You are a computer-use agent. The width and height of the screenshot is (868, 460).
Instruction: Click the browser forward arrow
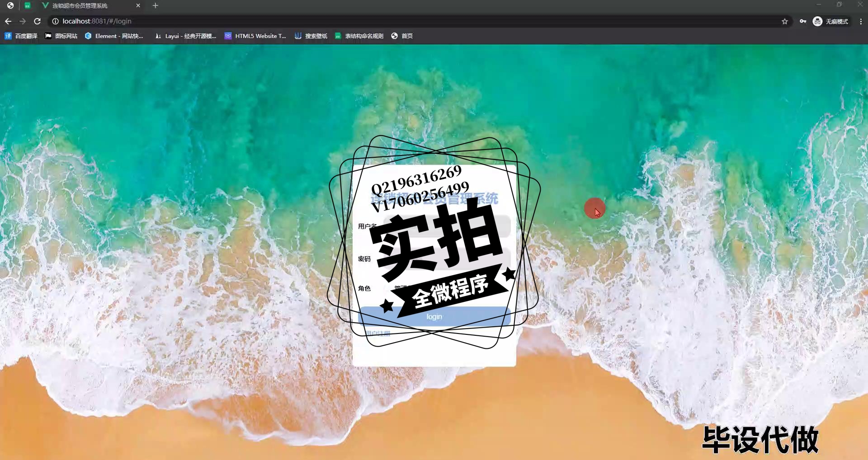pyautogui.click(x=23, y=21)
